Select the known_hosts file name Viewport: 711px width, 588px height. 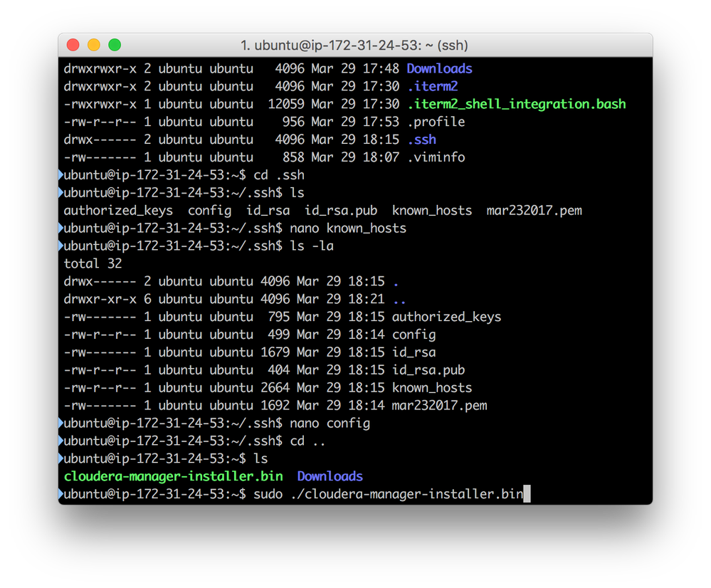point(432,210)
